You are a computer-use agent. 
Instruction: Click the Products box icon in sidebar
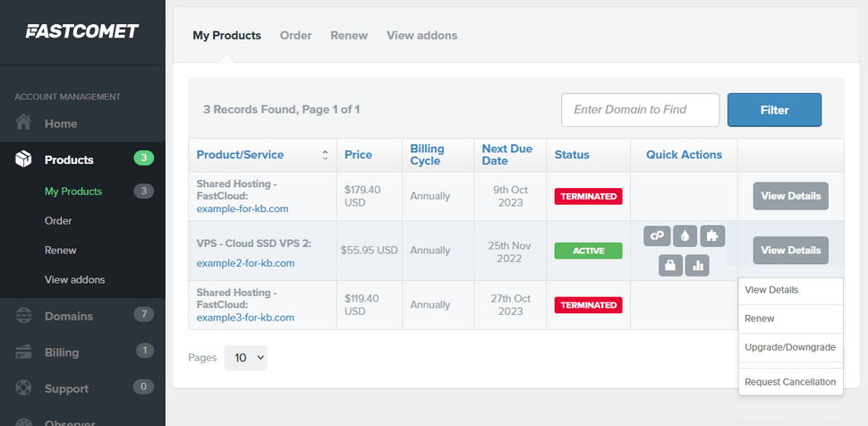[23, 159]
